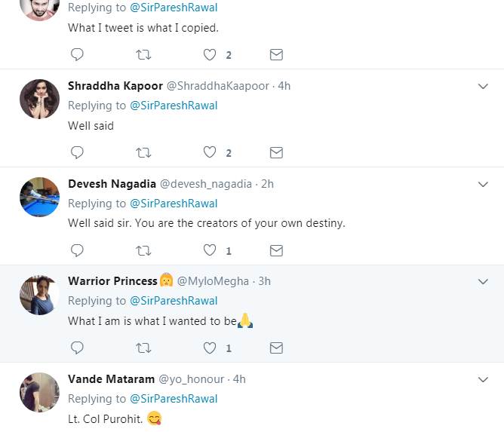Retweet the "What I tweet is what I copied" reply

(143, 54)
